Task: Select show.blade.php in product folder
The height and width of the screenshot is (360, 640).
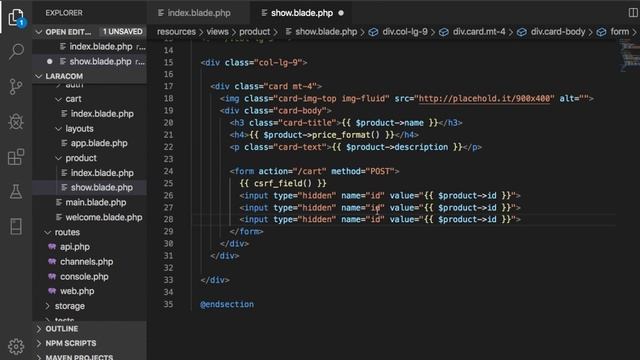Action: click(x=89, y=188)
